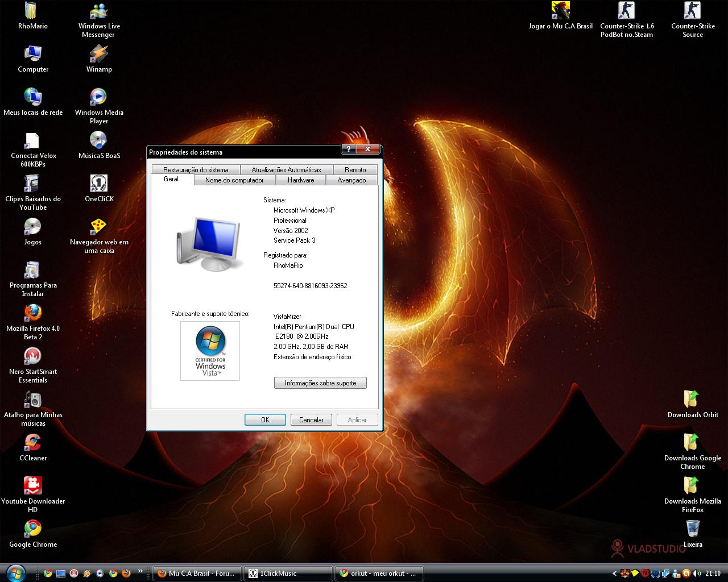Launch the CCleaner desktop shortcut

(x=33, y=444)
